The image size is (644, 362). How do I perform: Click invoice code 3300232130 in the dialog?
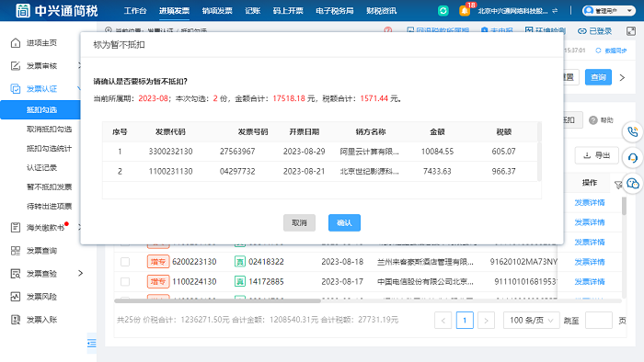pos(170,152)
